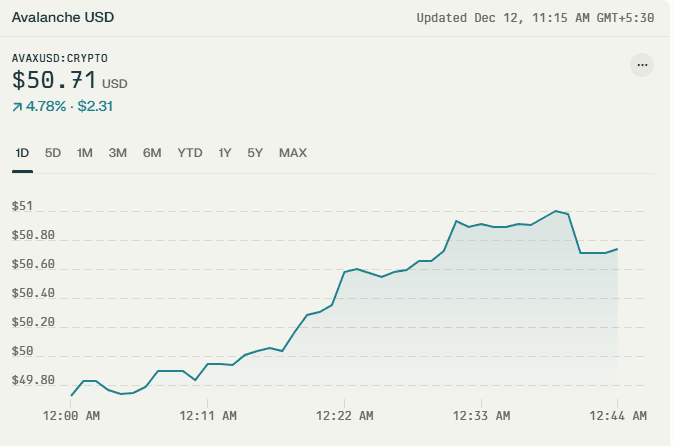Image resolution: width=673 pixels, height=446 pixels.
Task: Click the $2.31 change amount
Action: coord(95,106)
